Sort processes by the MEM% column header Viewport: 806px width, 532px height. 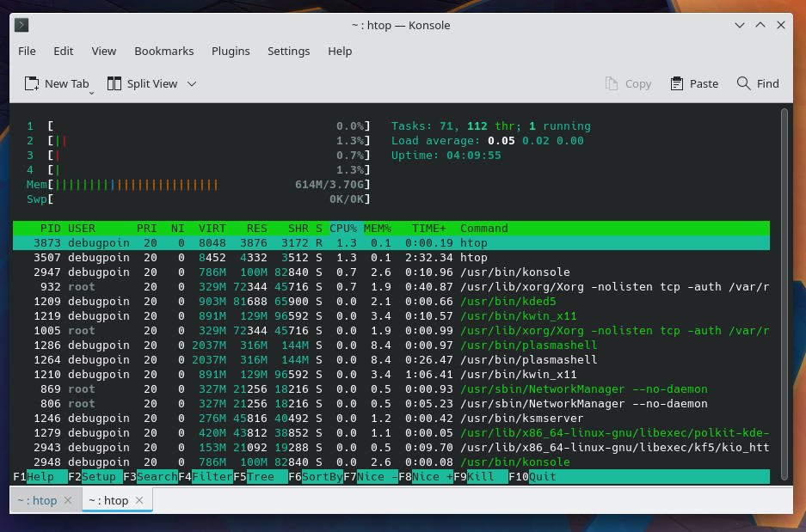pos(376,228)
